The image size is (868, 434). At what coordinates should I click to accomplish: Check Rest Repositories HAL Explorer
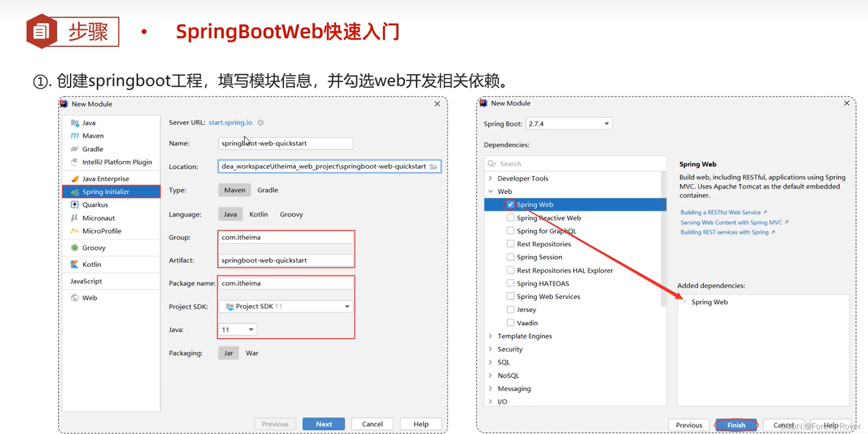point(510,270)
